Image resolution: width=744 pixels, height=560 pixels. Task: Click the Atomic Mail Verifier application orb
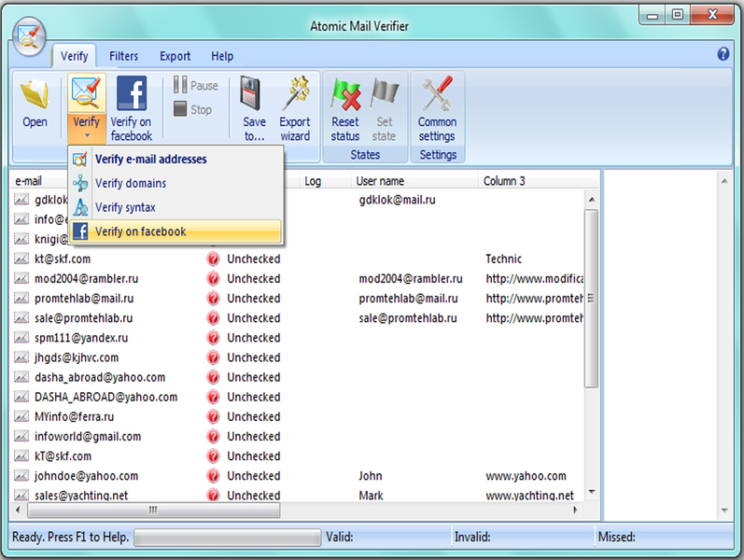click(29, 37)
